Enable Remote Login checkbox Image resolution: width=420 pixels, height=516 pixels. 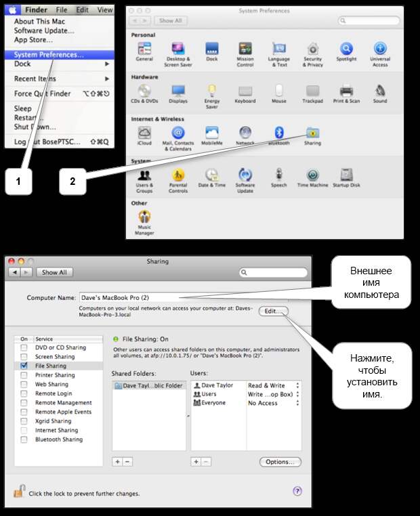click(24, 393)
